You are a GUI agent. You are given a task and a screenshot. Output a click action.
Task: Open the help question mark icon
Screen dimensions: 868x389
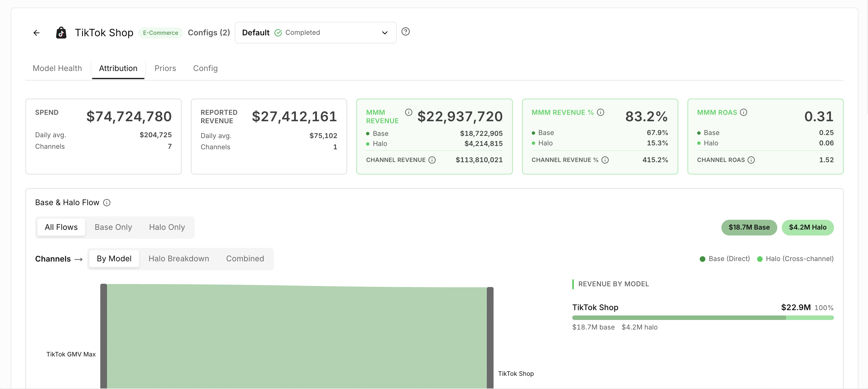coord(405,32)
